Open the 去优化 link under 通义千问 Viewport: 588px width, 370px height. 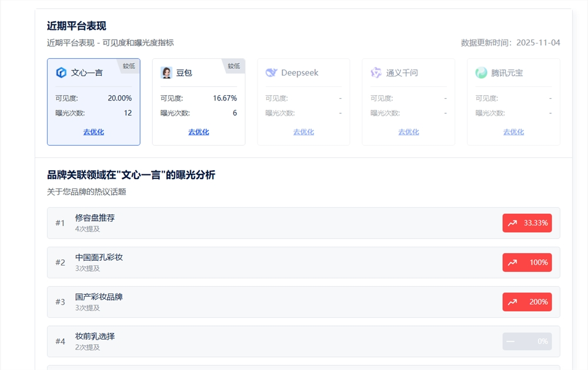pos(408,132)
